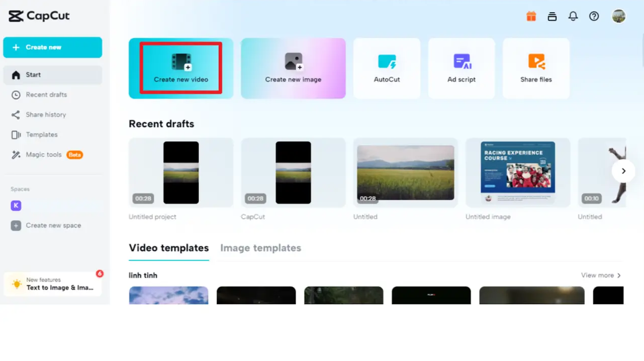Open the AutoCut tool
The width and height of the screenshot is (644, 361).
pyautogui.click(x=387, y=68)
